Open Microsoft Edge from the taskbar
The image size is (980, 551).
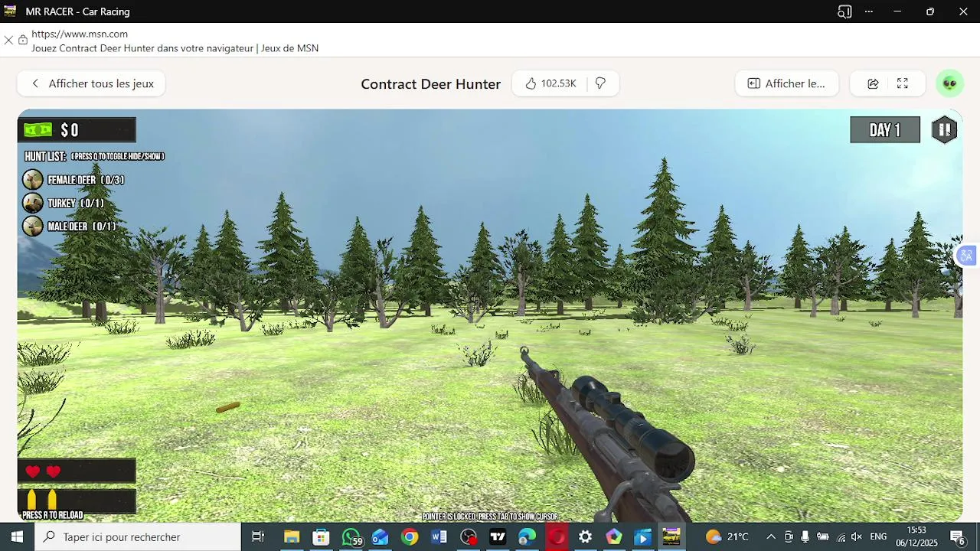528,537
